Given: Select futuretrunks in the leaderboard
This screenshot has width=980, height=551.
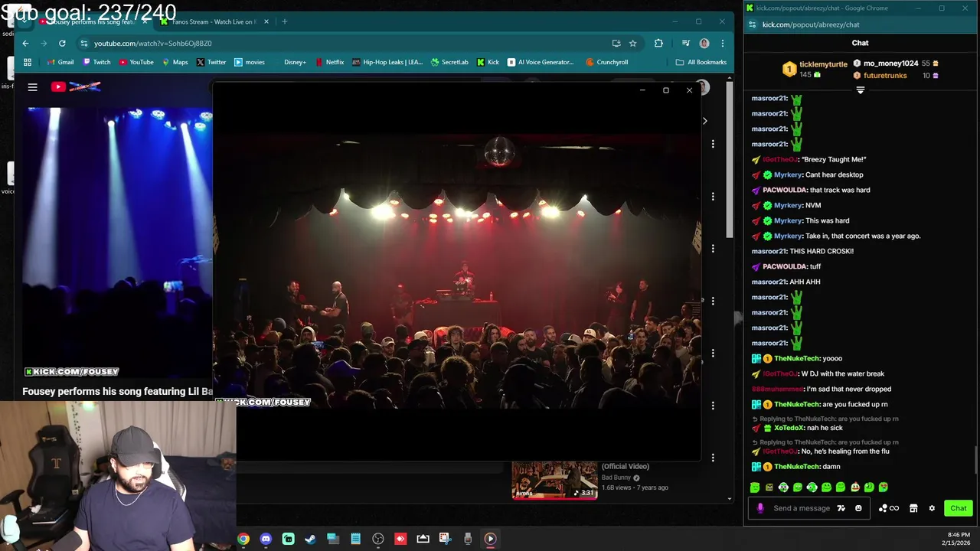Looking at the screenshot, I should click(x=884, y=76).
